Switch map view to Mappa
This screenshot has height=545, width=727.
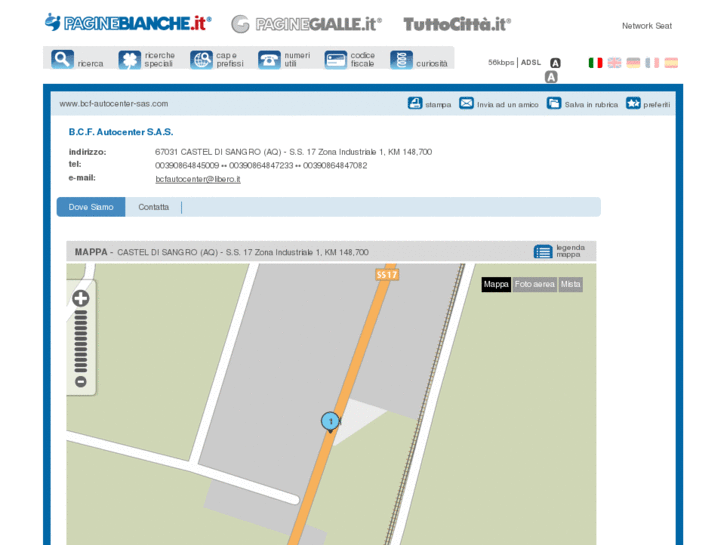[x=496, y=284]
